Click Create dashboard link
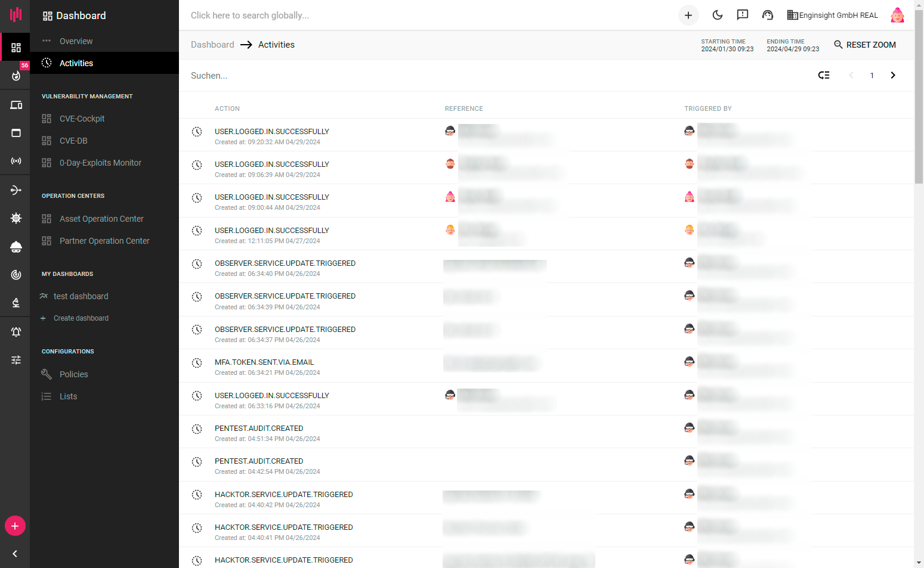 pyautogui.click(x=81, y=318)
